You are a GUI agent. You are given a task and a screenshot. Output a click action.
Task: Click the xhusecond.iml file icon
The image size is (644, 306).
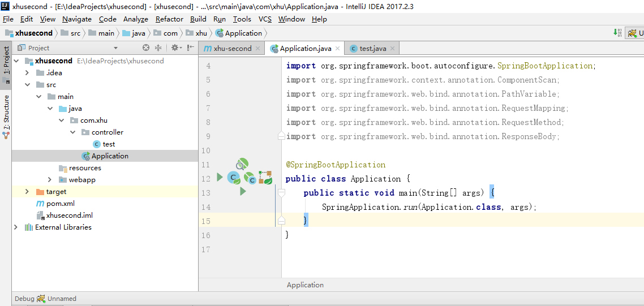click(40, 216)
